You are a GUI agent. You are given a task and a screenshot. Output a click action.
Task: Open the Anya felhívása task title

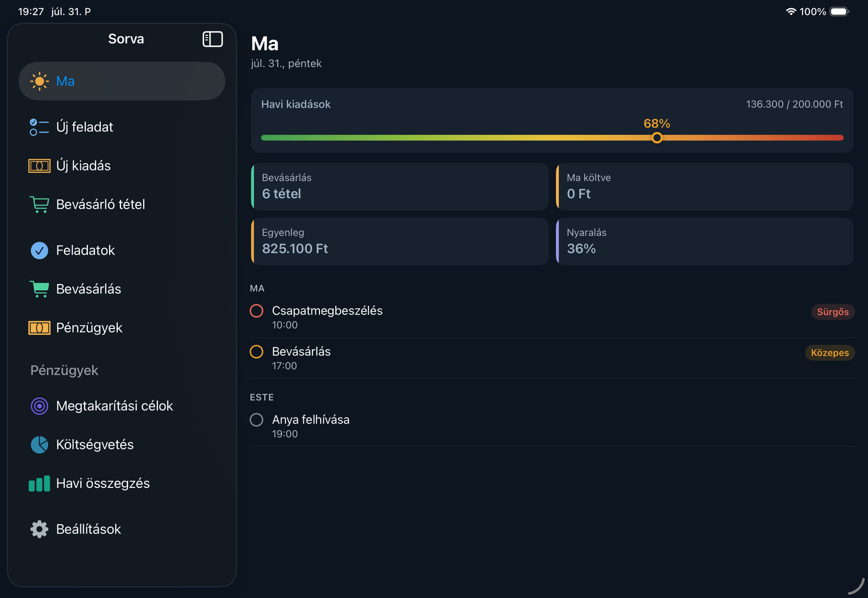coord(311,420)
